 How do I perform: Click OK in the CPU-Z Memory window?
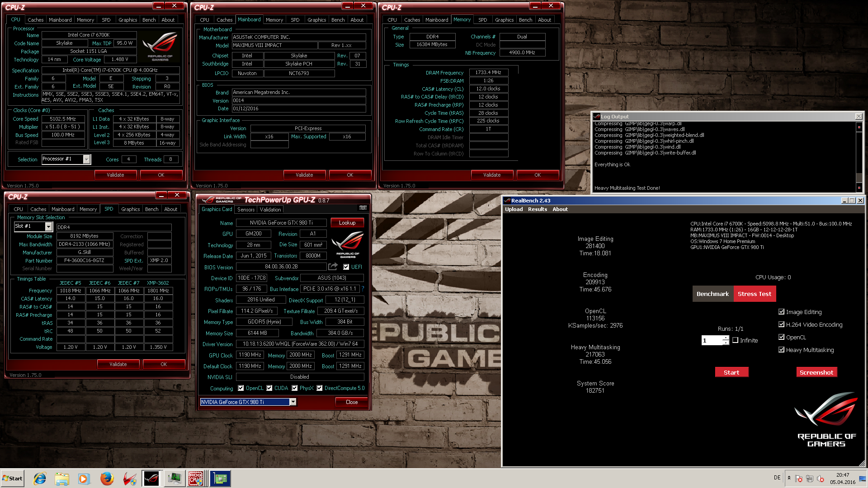(x=538, y=175)
